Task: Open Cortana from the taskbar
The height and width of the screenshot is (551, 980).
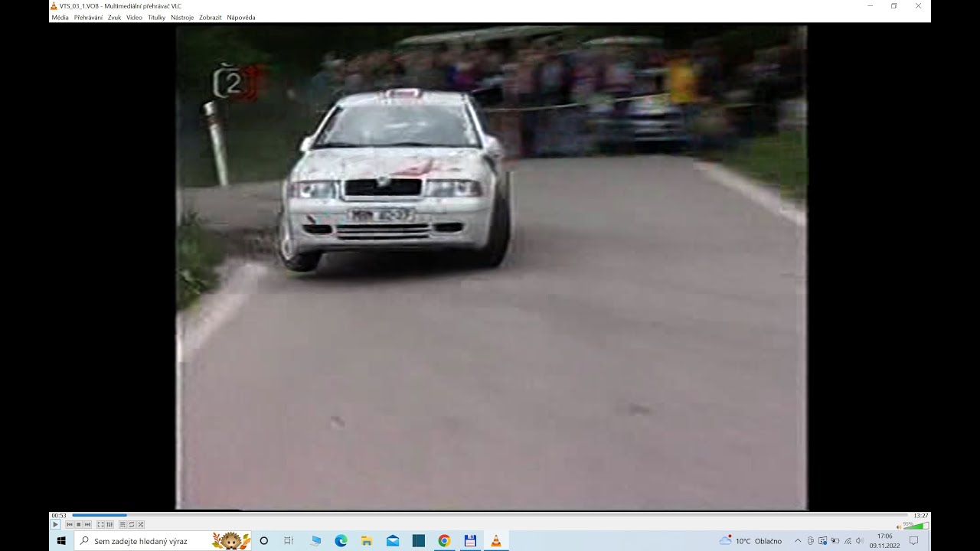Action: 264,540
